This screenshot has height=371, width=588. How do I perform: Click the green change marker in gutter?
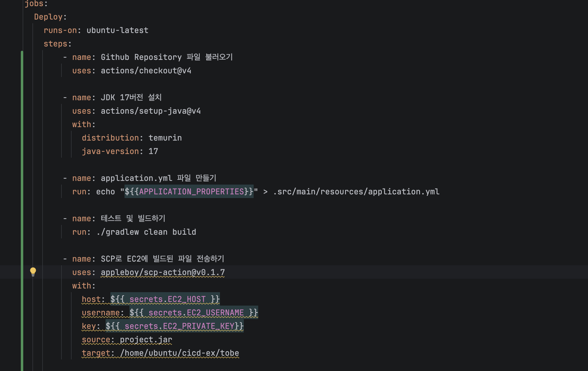pos(22,211)
